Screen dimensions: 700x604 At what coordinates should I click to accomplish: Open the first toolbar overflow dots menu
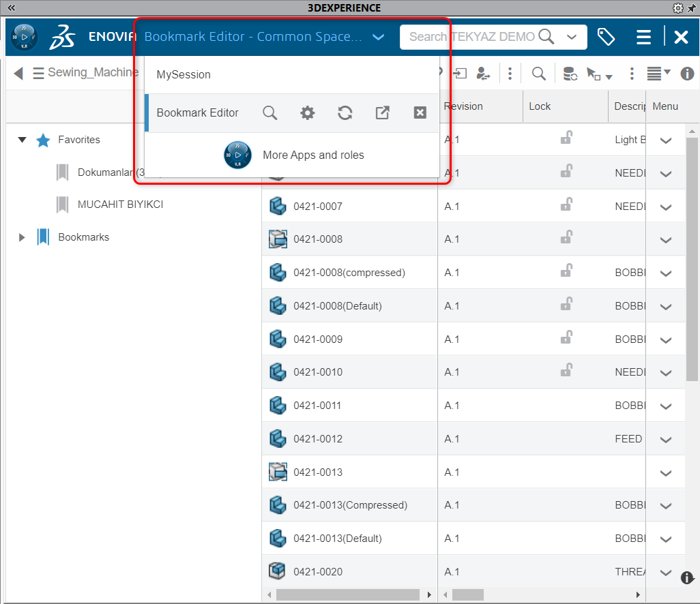[x=510, y=73]
